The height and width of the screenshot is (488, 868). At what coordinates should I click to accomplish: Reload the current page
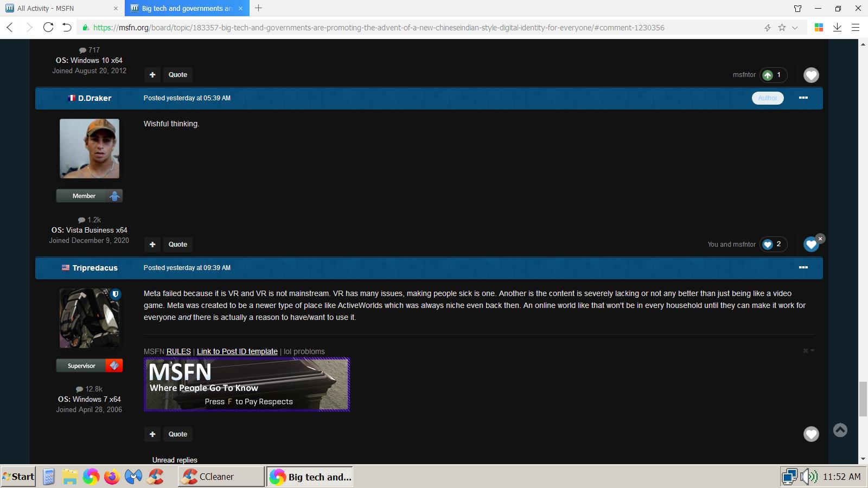point(48,28)
